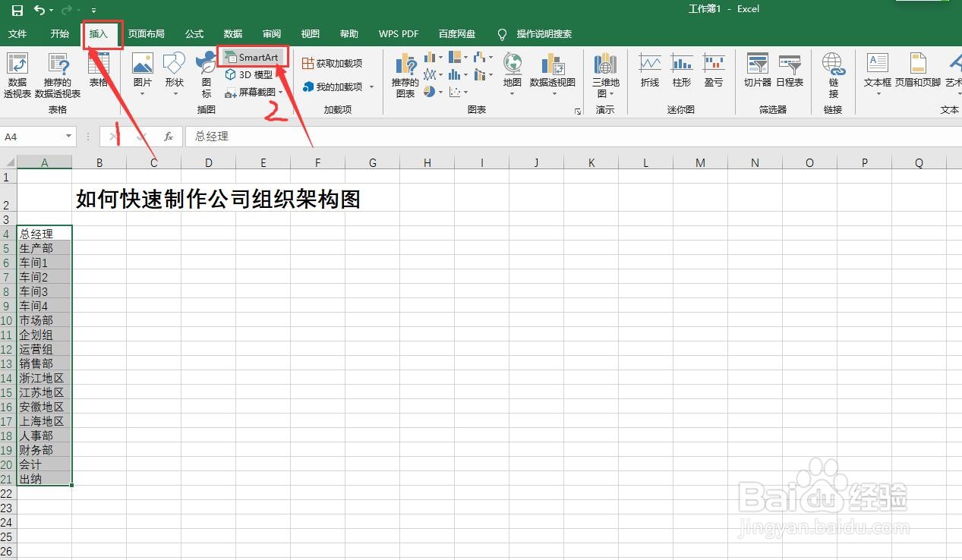Click the title 如何快速制作公司组织架构图
962x560 pixels.
(x=218, y=199)
